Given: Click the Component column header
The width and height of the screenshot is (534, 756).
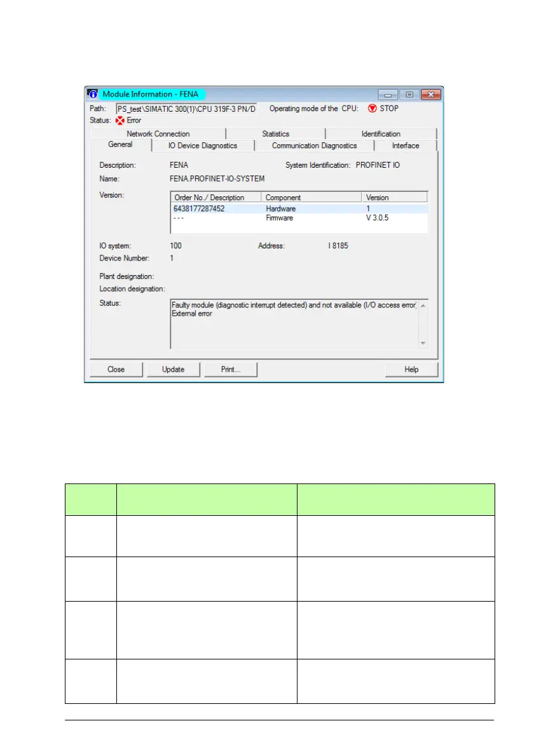Looking at the screenshot, I should click(x=311, y=198).
